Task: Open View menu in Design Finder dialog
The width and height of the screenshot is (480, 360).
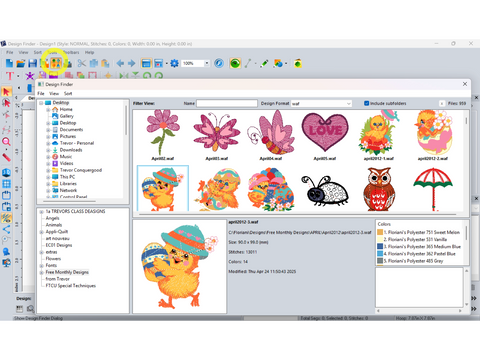Action: tap(54, 94)
